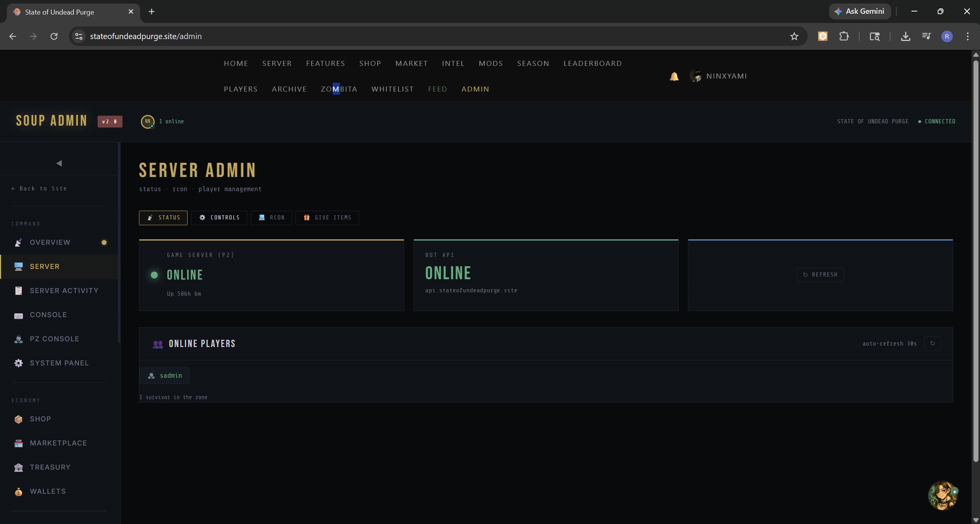Open PLAYERS in the navigation
The width and height of the screenshot is (980, 524).
click(241, 89)
